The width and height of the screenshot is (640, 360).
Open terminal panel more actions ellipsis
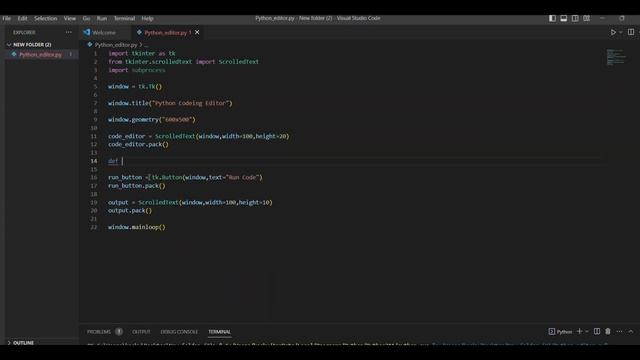tap(619, 331)
